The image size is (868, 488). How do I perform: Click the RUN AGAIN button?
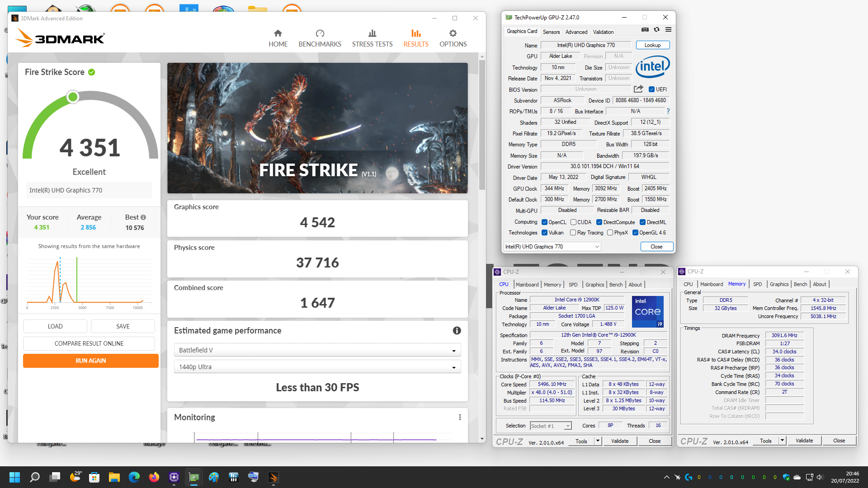[x=91, y=361]
